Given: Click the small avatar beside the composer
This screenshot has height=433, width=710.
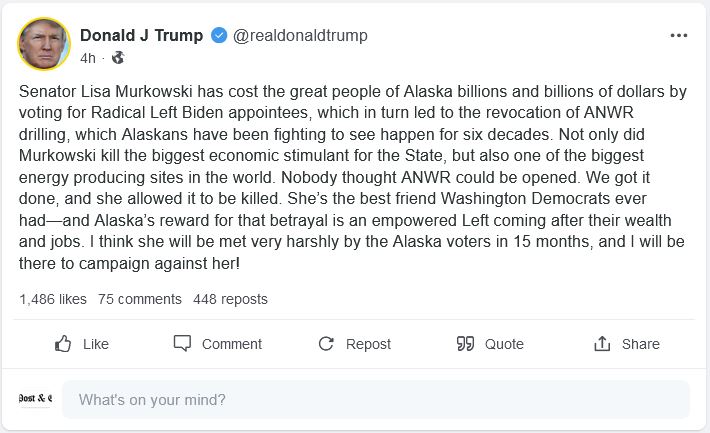Looking at the screenshot, I should coord(35,400).
